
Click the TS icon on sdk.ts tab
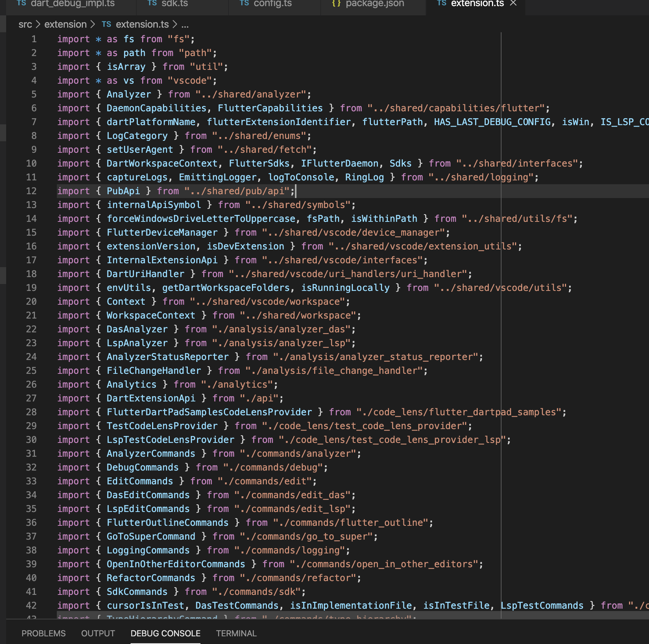152,3
